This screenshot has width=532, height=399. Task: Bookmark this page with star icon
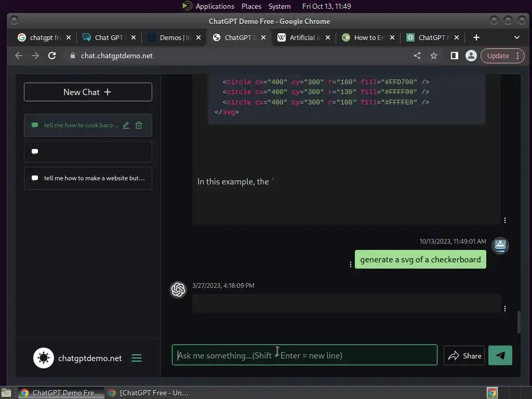coord(434,56)
